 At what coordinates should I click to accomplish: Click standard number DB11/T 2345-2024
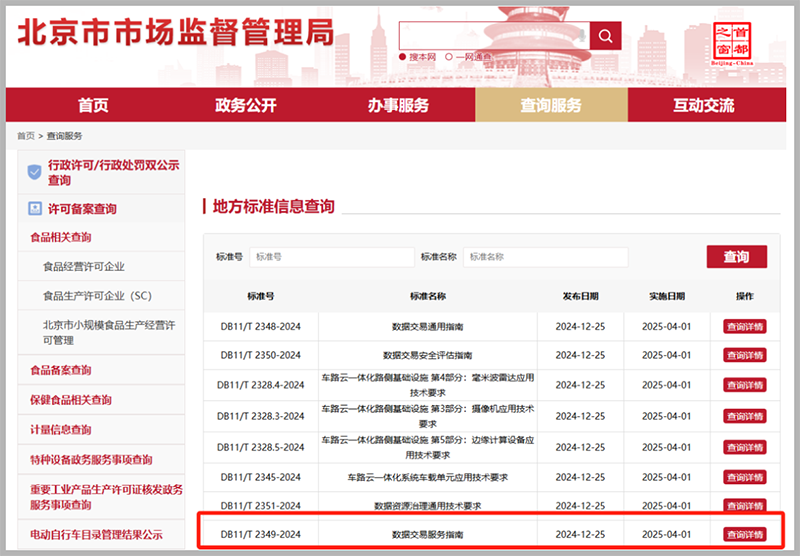pyautogui.click(x=261, y=477)
